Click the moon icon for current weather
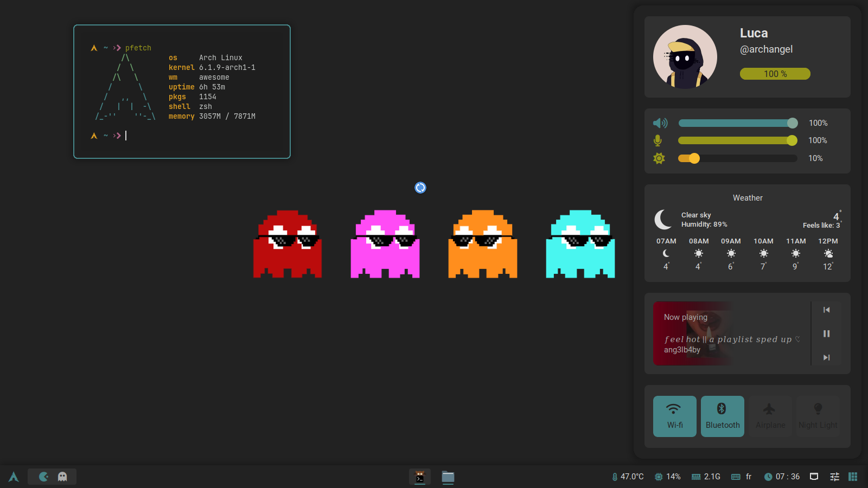 tap(663, 220)
